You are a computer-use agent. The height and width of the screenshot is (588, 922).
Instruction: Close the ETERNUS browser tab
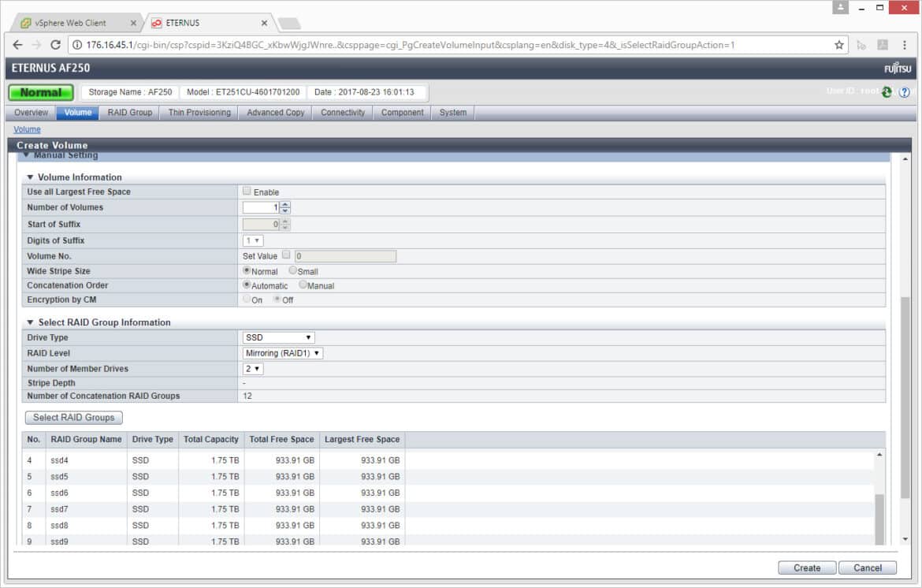[x=264, y=23]
